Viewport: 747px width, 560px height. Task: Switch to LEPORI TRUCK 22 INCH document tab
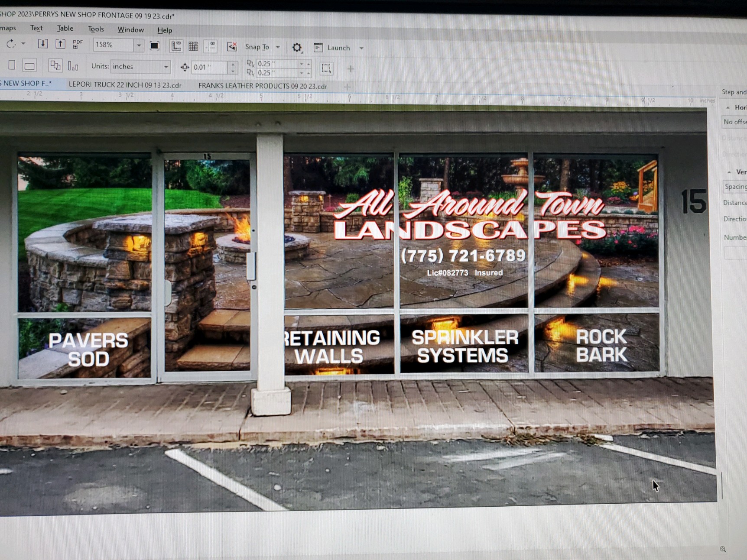(x=125, y=85)
